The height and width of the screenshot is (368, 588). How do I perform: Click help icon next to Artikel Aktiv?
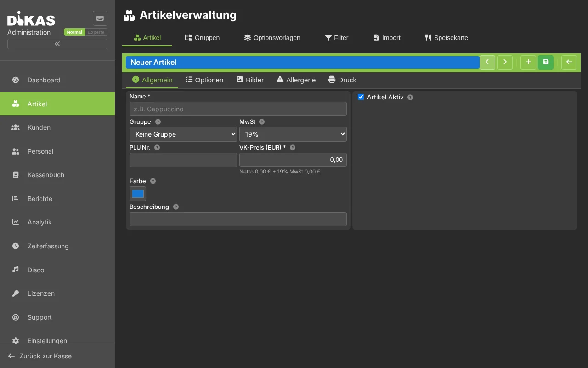410,98
